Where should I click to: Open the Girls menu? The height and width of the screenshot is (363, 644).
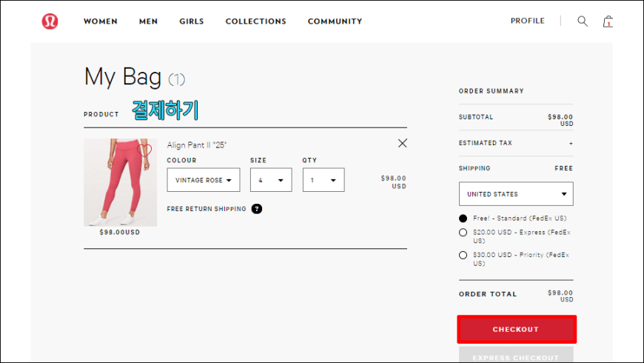click(192, 21)
